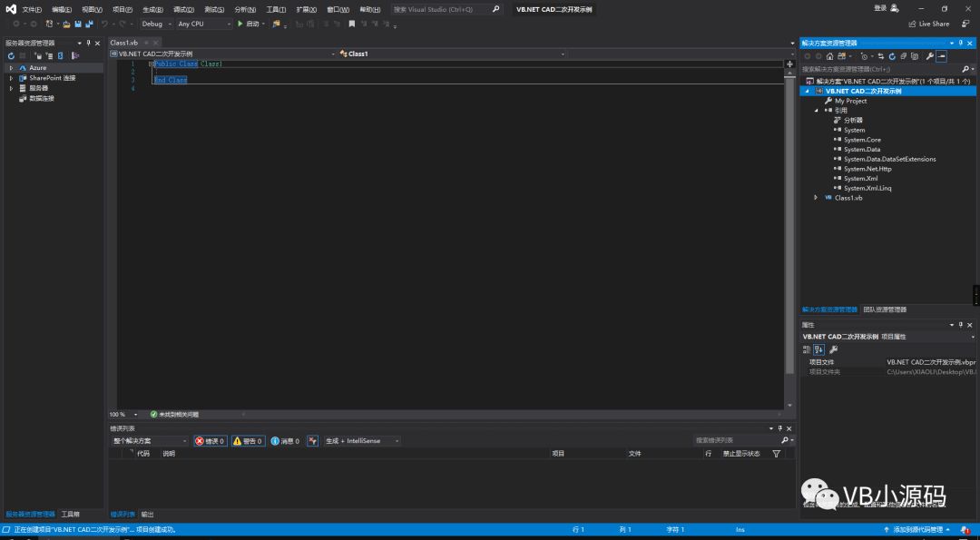Screen dimensions: 980x540
Task: Toggle the build-only filter icon in Error List
Action: coord(313,441)
